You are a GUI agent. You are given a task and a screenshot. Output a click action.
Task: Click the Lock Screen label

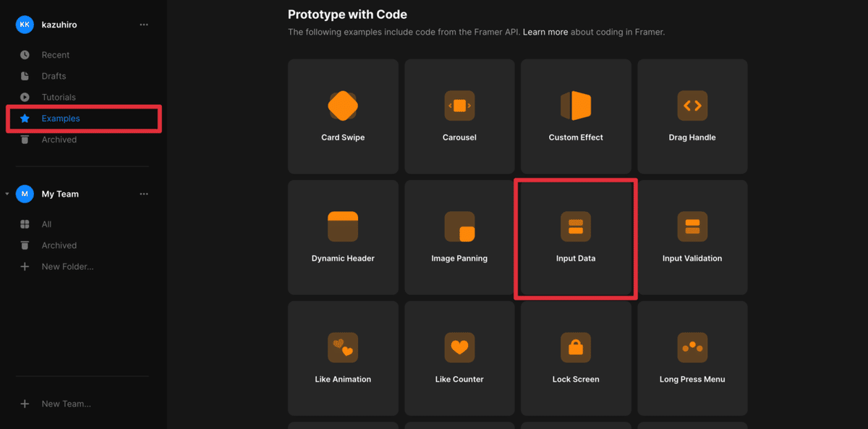click(576, 379)
